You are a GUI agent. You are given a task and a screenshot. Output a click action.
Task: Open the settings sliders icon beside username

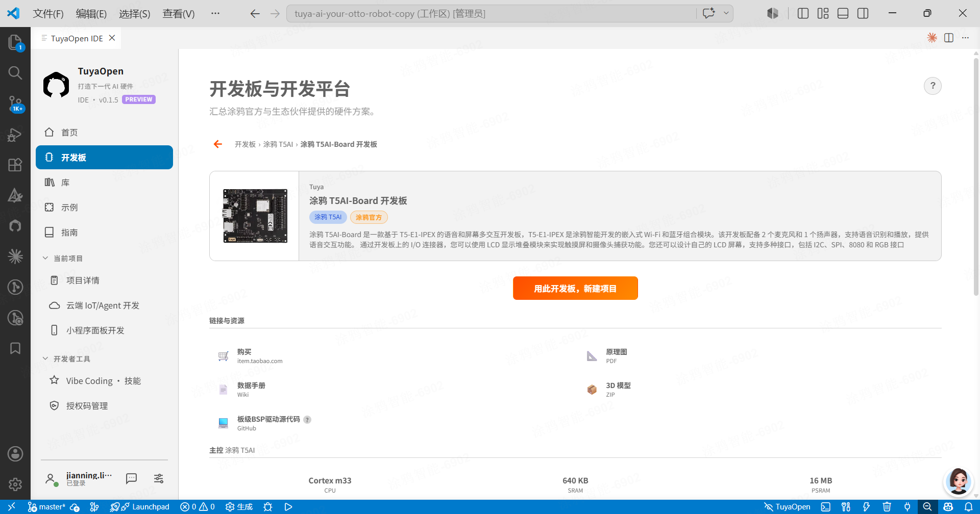pos(159,478)
